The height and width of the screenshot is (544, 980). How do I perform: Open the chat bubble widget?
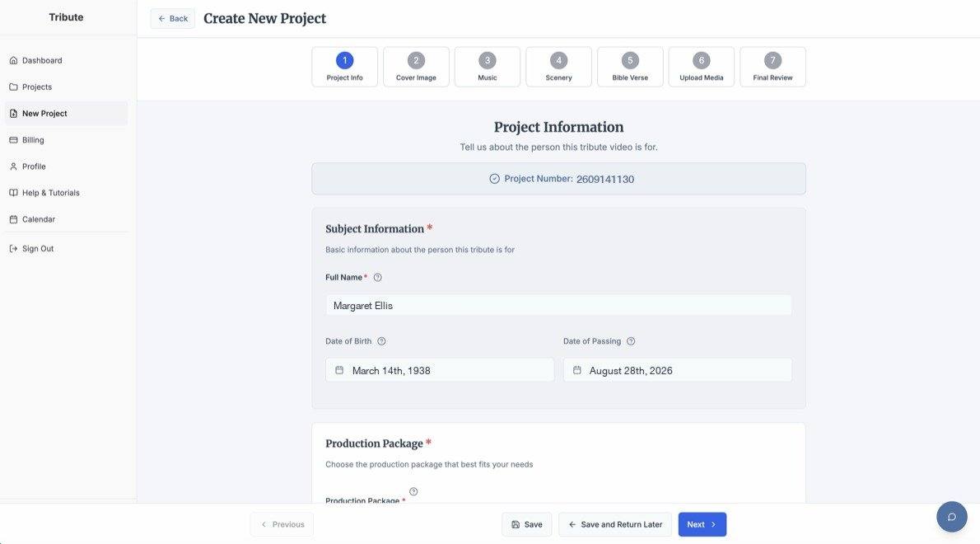[x=952, y=517]
